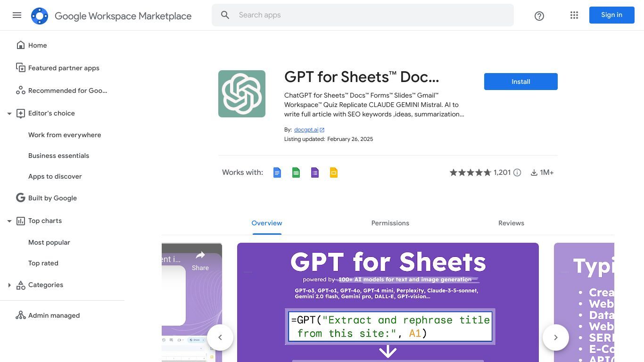Click the GPT for Sheets app title
644x362 pixels.
362,77
